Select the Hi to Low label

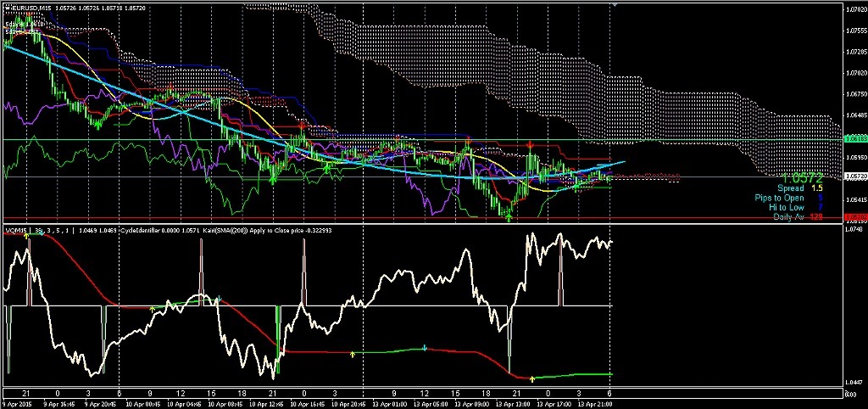tap(787, 207)
